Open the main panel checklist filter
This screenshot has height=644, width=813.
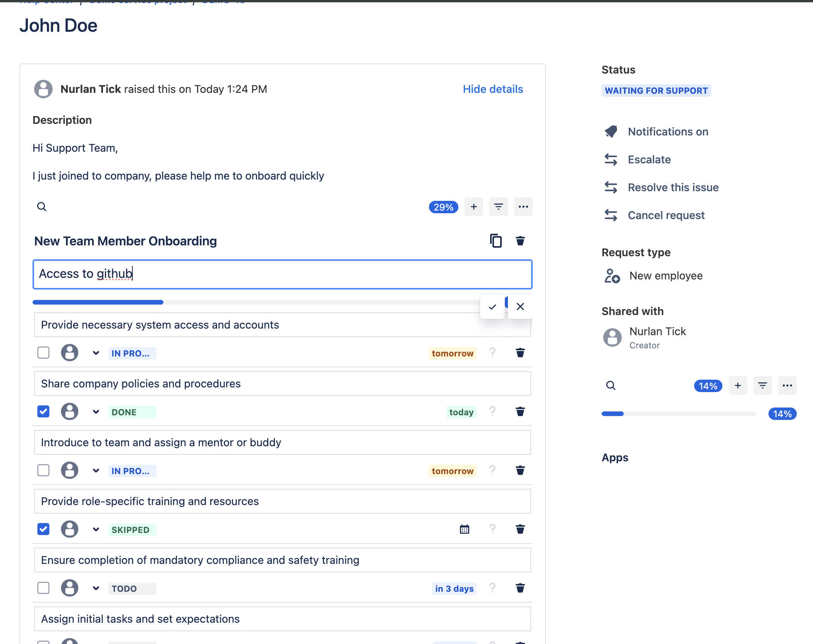coord(499,207)
